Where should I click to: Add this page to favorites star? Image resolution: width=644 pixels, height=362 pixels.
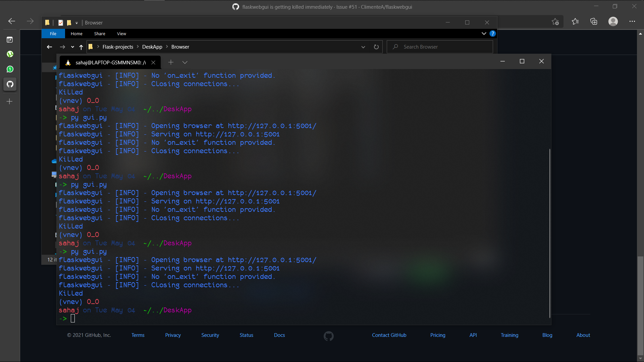[555, 21]
